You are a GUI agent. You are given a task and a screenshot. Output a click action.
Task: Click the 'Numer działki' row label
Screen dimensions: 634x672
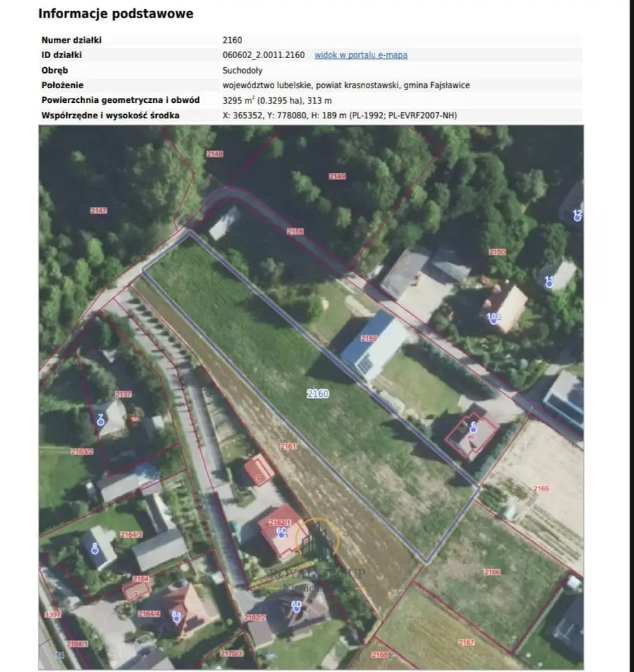pyautogui.click(x=71, y=41)
